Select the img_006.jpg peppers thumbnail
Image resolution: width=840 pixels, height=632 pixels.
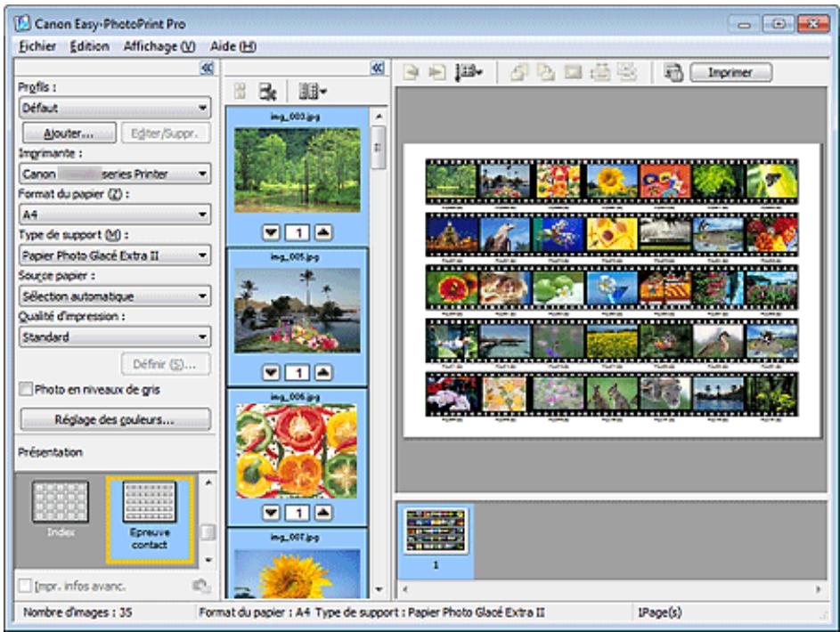tap(298, 450)
